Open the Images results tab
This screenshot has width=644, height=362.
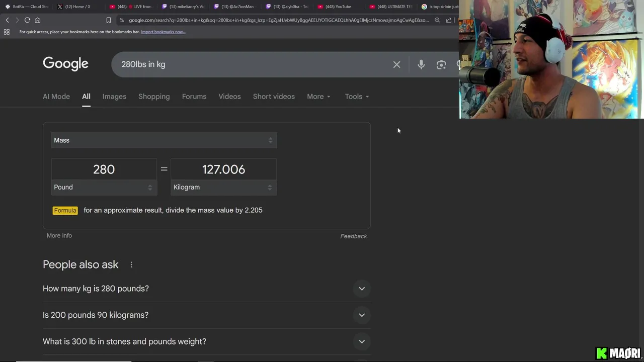(x=114, y=97)
